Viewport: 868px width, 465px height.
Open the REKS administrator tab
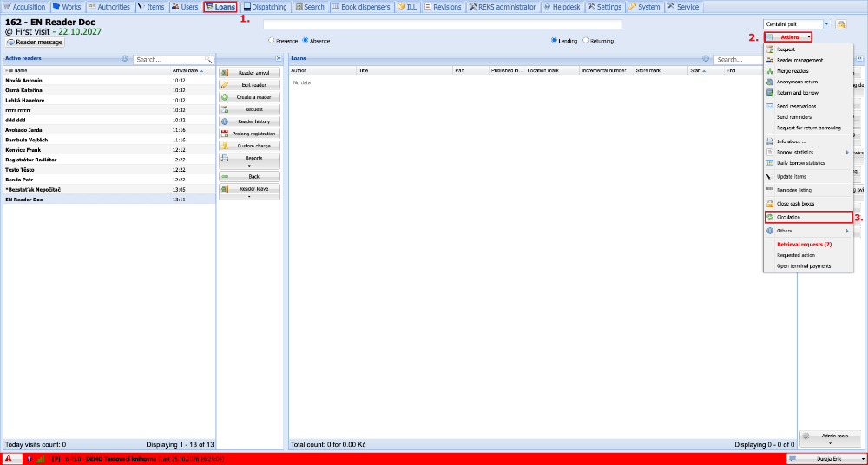pyautogui.click(x=502, y=7)
